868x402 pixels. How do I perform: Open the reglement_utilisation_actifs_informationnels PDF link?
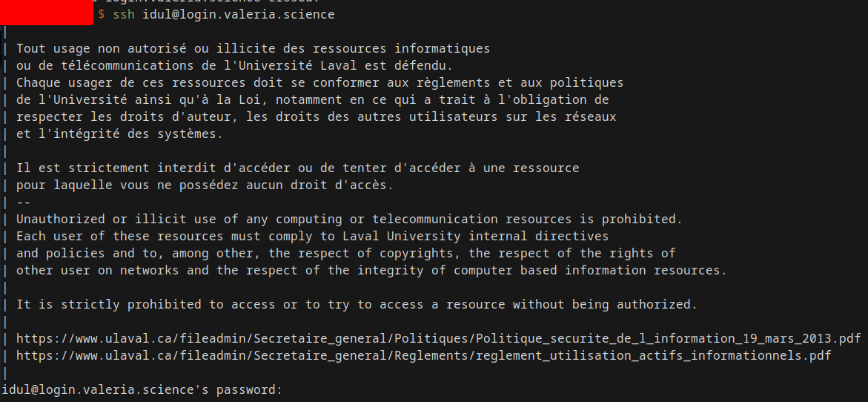pyautogui.click(x=423, y=355)
